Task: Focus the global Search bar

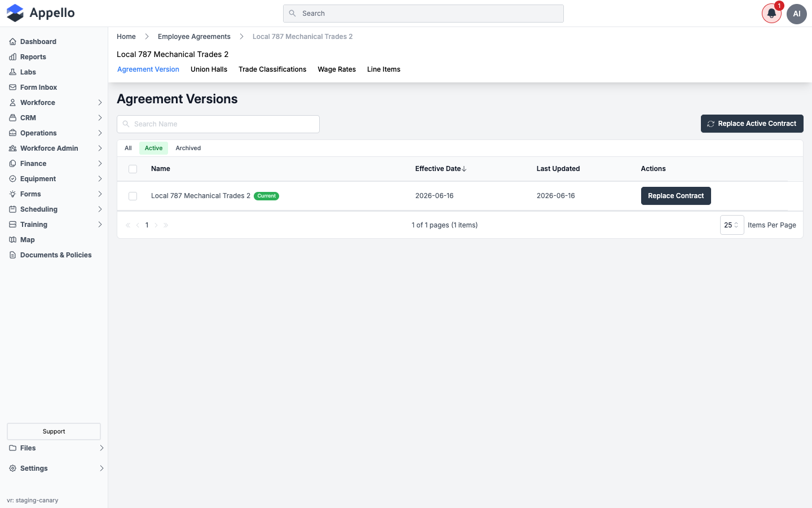Action: pos(423,14)
